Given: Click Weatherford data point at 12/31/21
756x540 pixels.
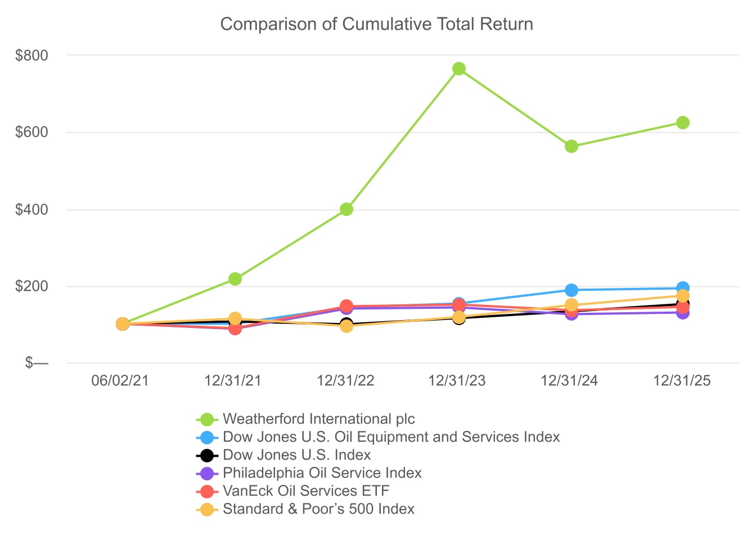Looking at the screenshot, I should point(235,279).
